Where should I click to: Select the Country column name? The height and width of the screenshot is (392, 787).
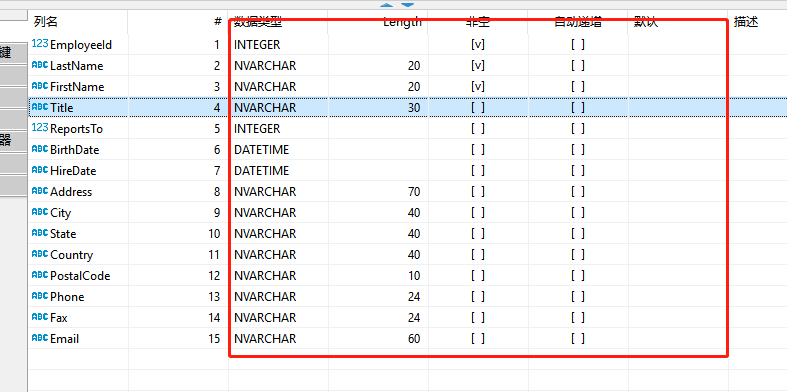72,255
